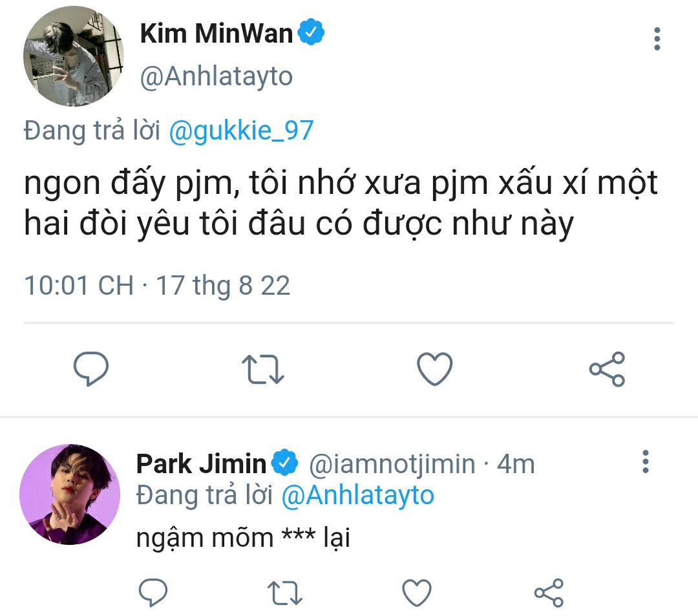Viewport: 698px width, 616px height.
Task: Share Park Jimin's reply
Action: [x=549, y=592]
